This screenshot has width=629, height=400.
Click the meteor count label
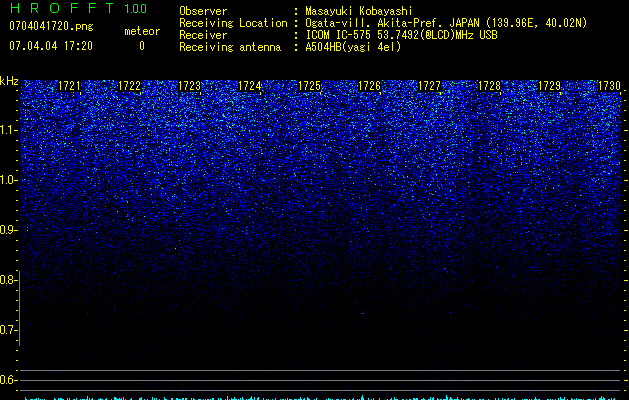pos(142,31)
